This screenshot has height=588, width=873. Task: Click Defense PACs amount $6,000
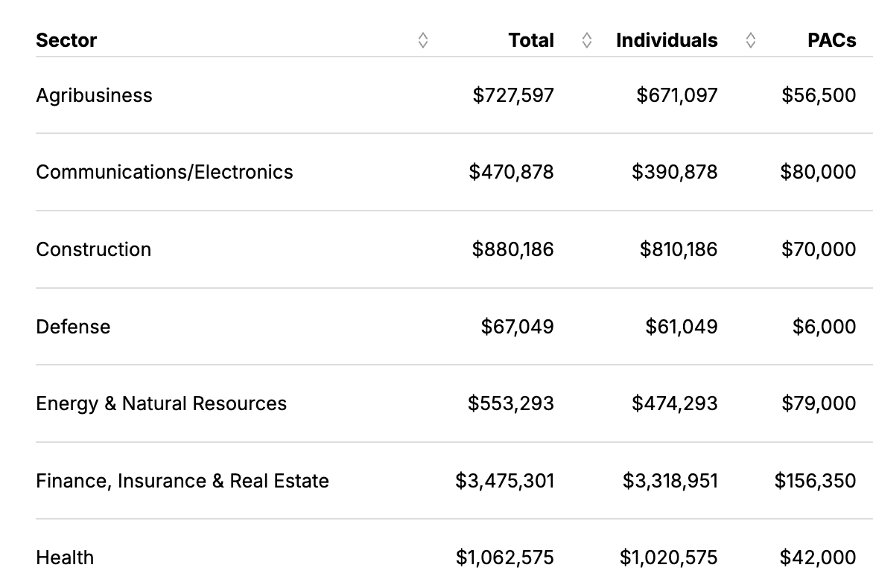(824, 327)
